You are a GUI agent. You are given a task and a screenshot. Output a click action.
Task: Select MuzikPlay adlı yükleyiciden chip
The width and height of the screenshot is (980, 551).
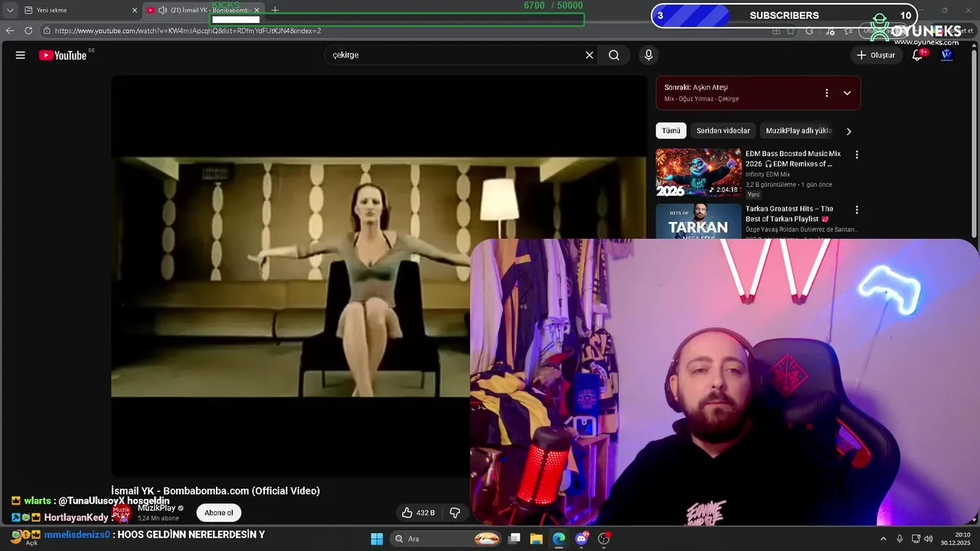click(798, 131)
